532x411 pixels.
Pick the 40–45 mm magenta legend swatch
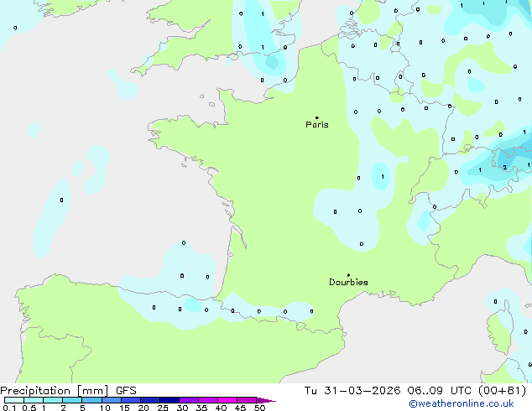coord(227,400)
